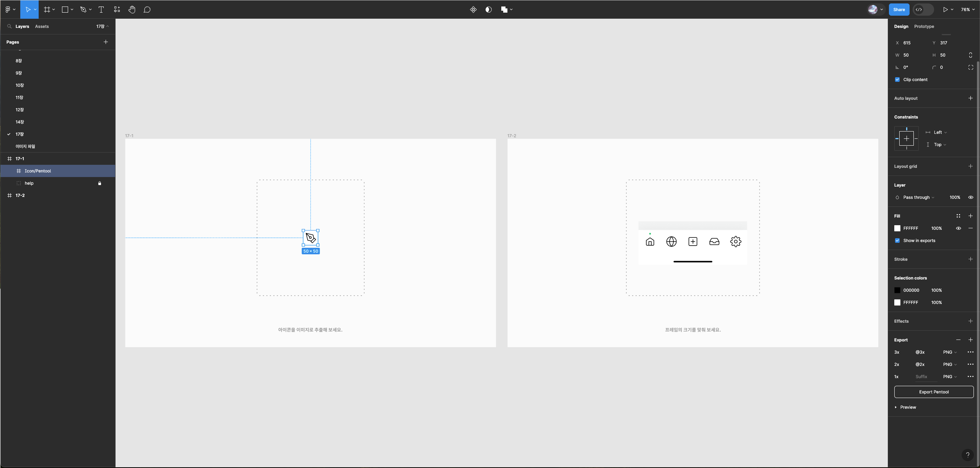This screenshot has height=468, width=980.
Task: Expand the Preview section
Action: pyautogui.click(x=905, y=407)
